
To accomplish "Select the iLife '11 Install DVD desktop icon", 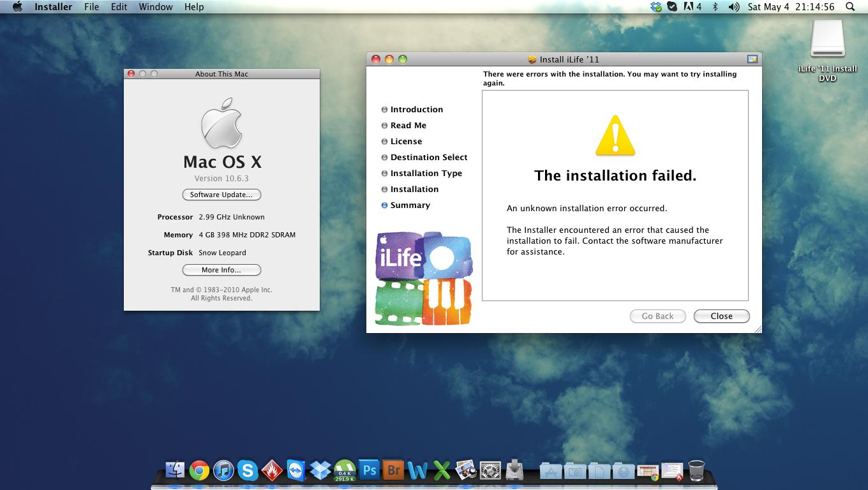I will coord(827,51).
